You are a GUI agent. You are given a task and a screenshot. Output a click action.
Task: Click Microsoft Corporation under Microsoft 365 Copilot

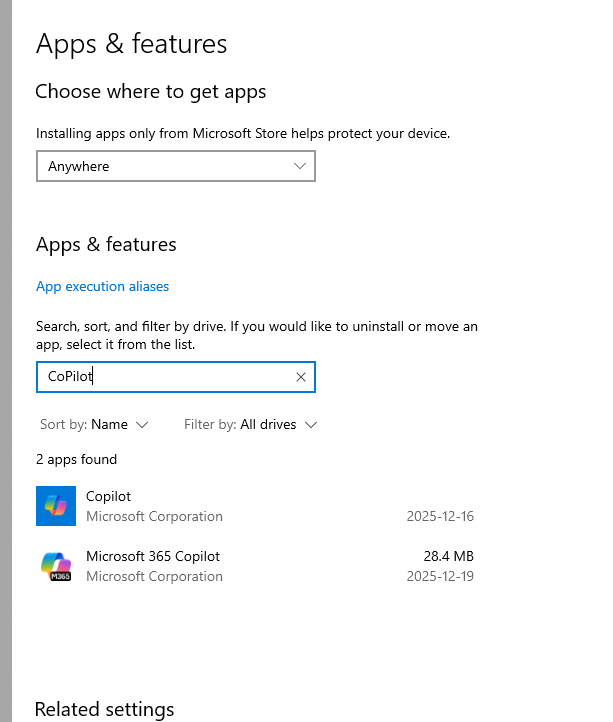[154, 576]
